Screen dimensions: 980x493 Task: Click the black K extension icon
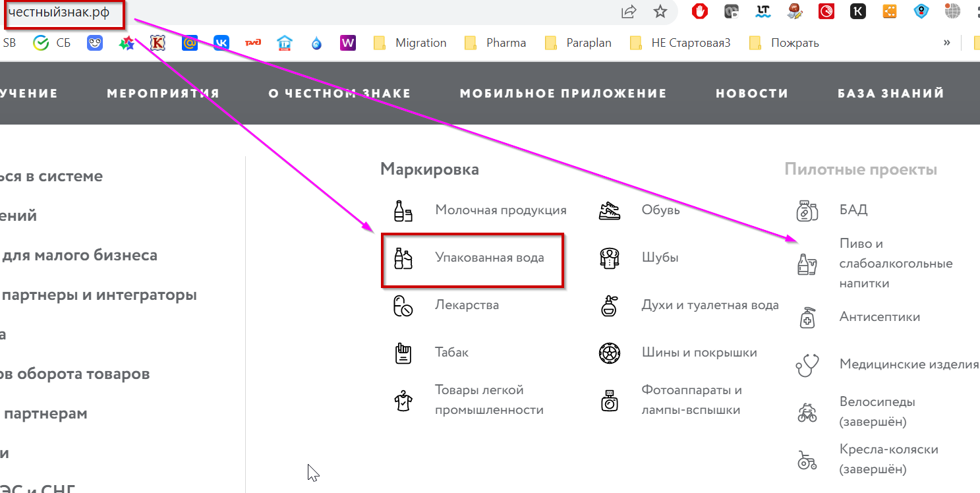(858, 11)
